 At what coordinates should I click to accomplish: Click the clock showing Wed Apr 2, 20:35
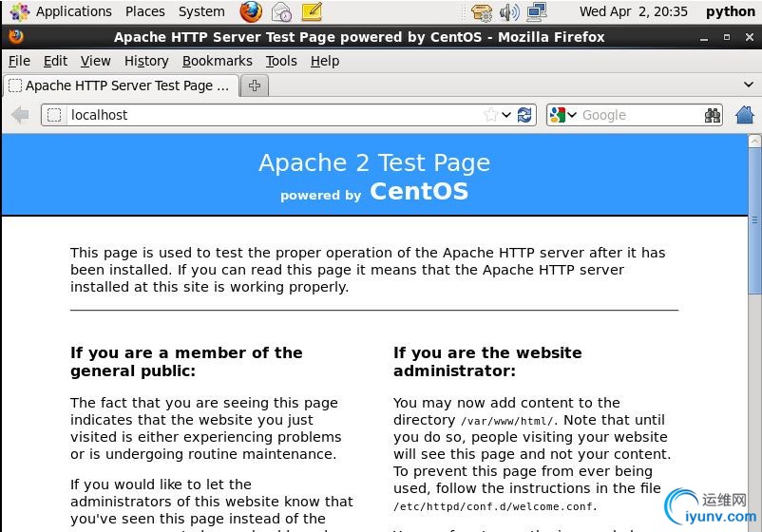click(633, 11)
